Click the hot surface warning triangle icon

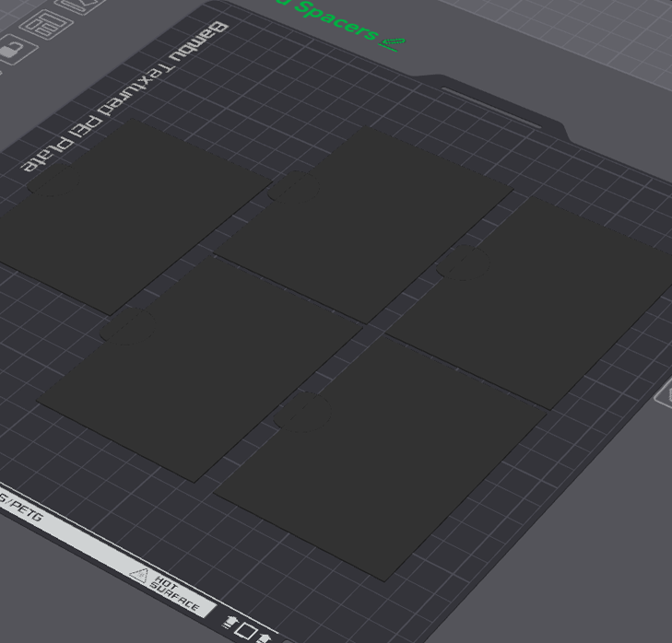click(139, 577)
